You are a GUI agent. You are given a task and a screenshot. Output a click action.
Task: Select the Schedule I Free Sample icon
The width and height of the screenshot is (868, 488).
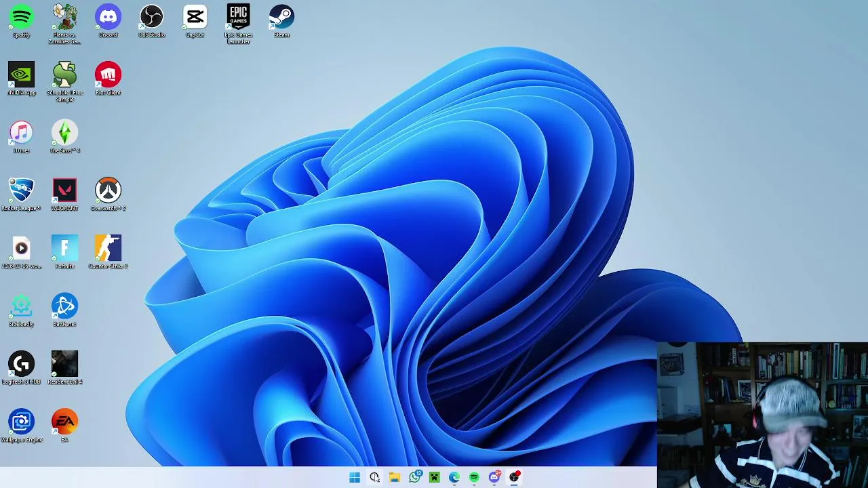(x=64, y=82)
